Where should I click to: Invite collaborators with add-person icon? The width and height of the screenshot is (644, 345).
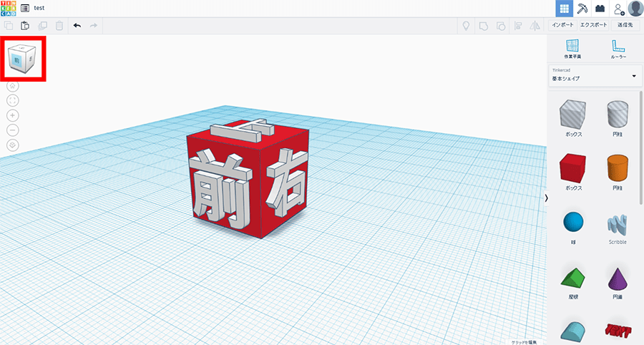[x=618, y=9]
